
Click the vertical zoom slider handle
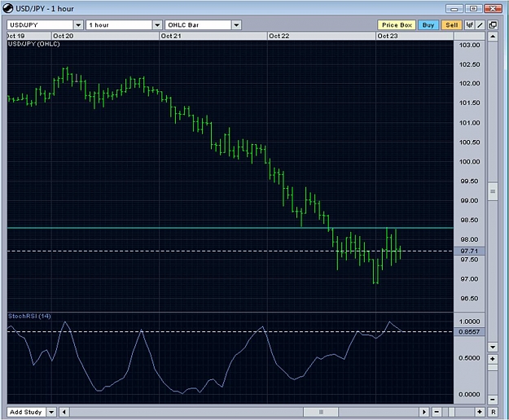click(x=493, y=367)
